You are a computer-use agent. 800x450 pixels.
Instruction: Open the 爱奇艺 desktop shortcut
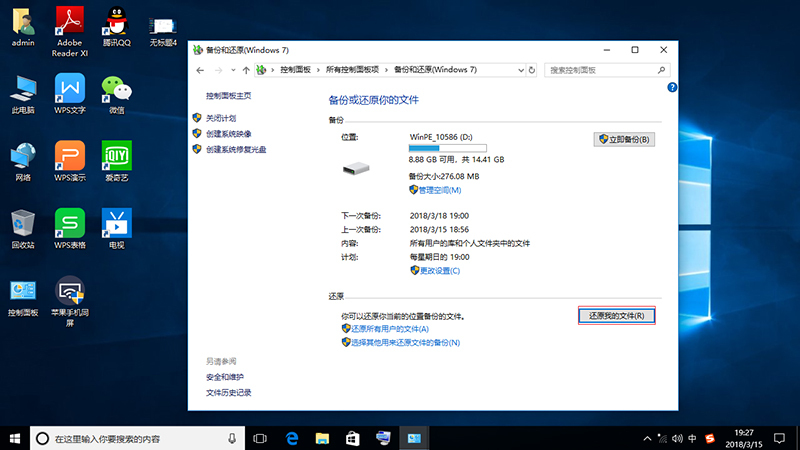[x=116, y=162]
